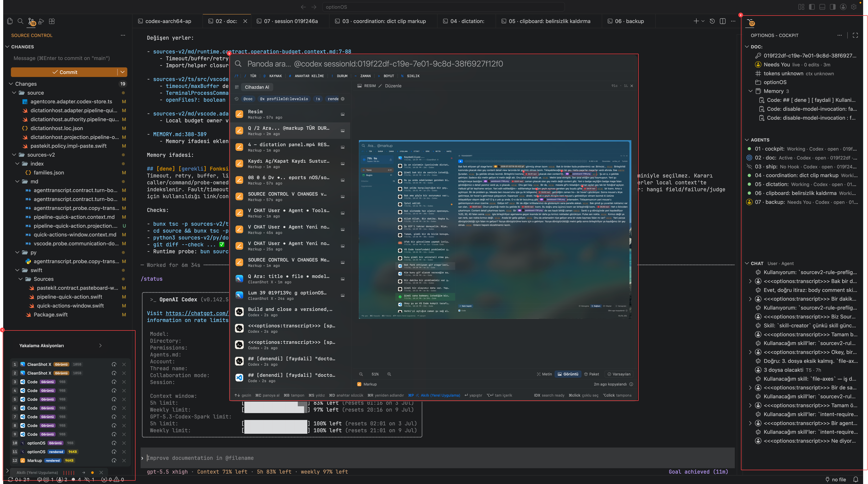The height and width of the screenshot is (484, 868).
Task: Click the screenshot preview thumbnail
Action: point(495,229)
